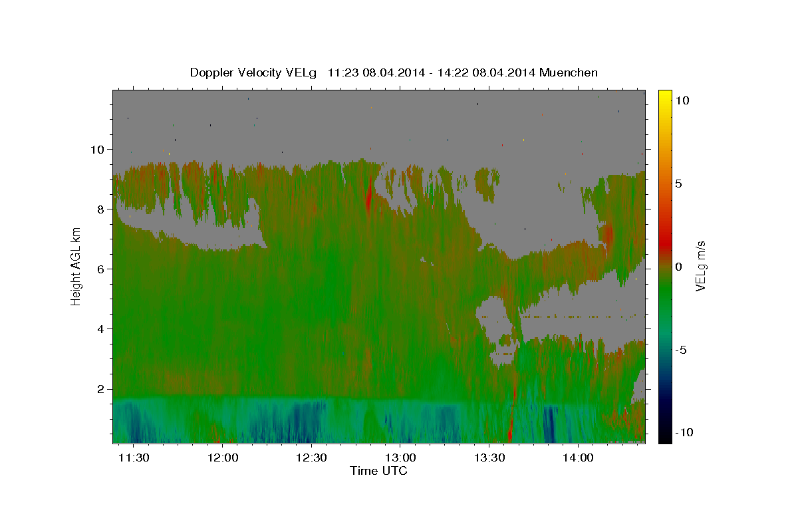The width and height of the screenshot is (798, 532).
Task: Click the 13:30 time tick label
Action: coord(489,458)
